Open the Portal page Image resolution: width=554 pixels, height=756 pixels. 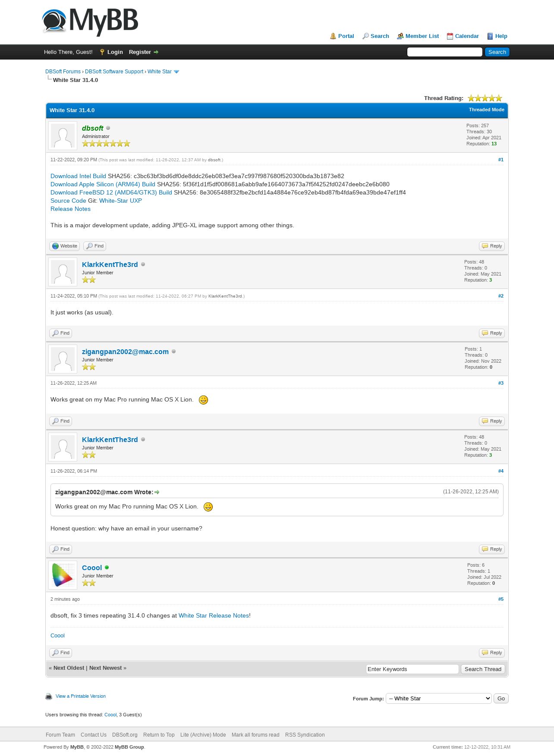pos(346,36)
